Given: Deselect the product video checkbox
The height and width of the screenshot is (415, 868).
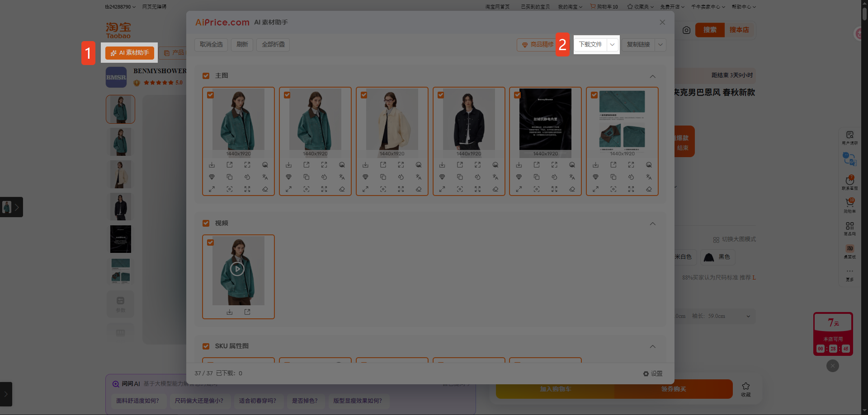Looking at the screenshot, I should [x=210, y=242].
